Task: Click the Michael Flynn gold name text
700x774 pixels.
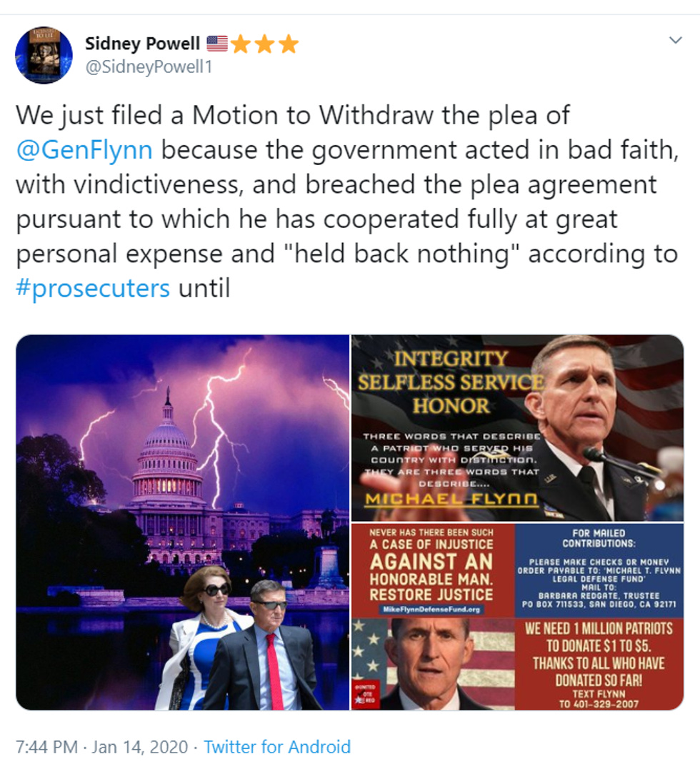Action: (x=451, y=499)
